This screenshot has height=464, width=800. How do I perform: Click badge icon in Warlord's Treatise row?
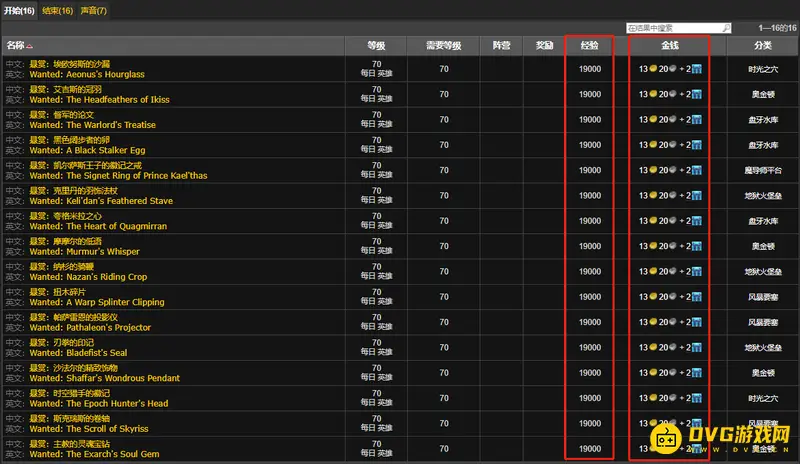click(696, 119)
